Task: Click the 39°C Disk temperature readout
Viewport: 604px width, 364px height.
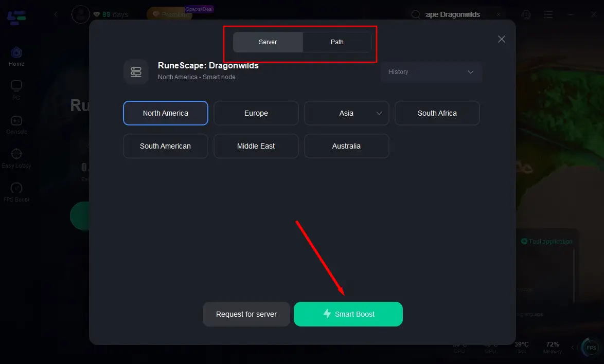Action: coord(522,347)
